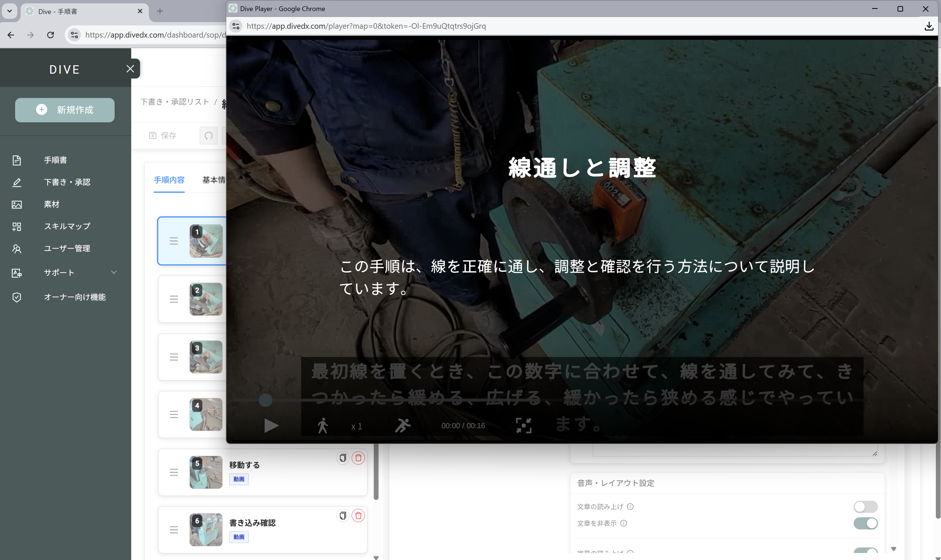
Task: Click the slow-down walking speed icon
Action: coord(323,426)
